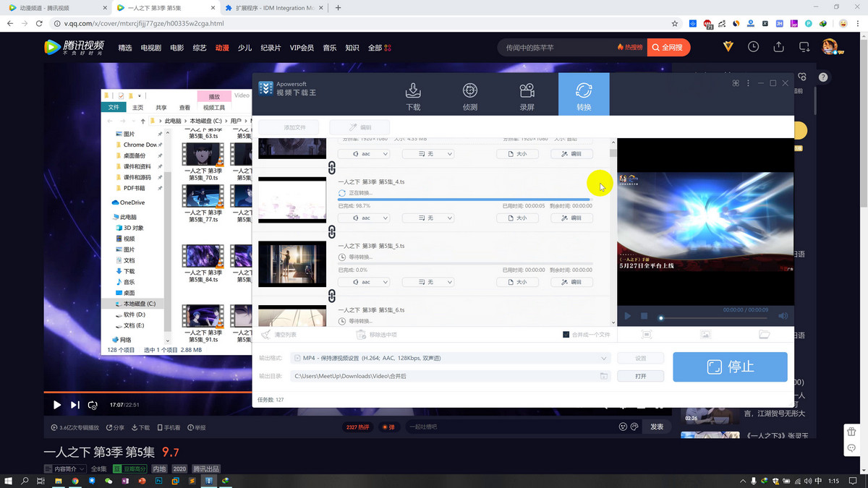Click the chain link icon beside 第5集_4.ts

coord(331,167)
